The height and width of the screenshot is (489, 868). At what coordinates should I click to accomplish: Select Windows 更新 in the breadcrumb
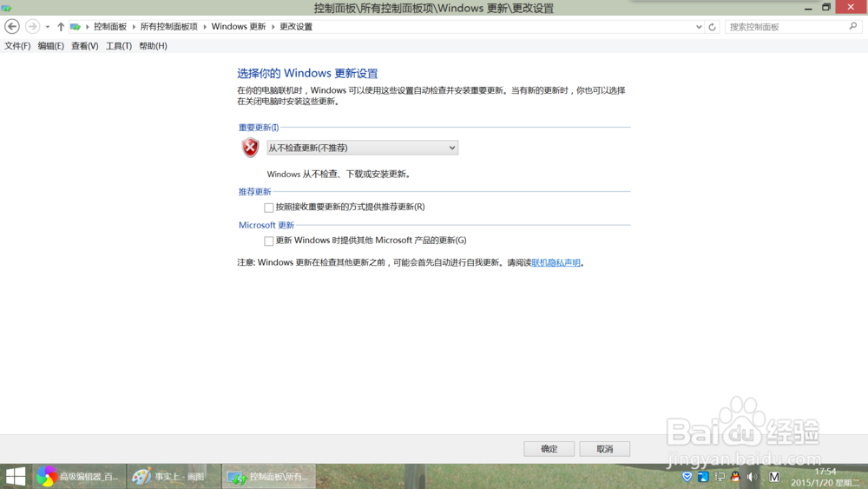click(x=239, y=27)
